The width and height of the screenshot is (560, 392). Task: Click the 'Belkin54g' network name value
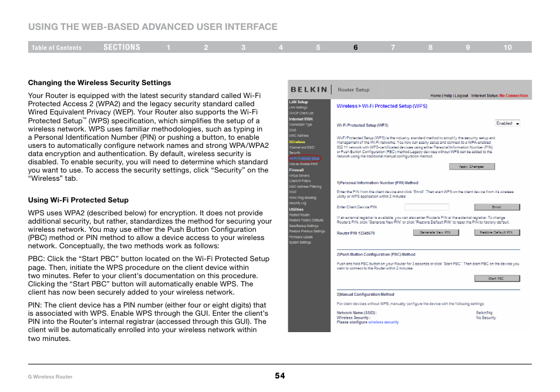pos(484,313)
